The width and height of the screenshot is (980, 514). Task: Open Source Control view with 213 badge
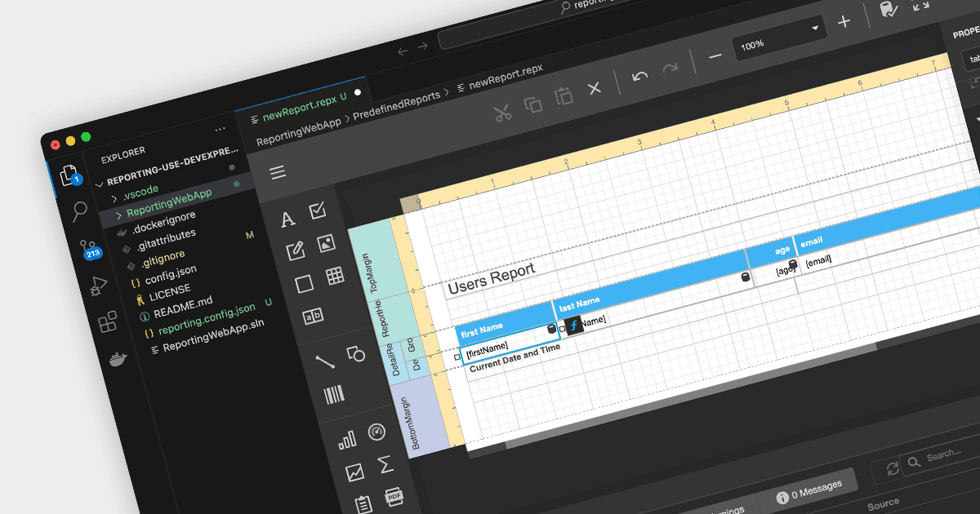point(88,250)
